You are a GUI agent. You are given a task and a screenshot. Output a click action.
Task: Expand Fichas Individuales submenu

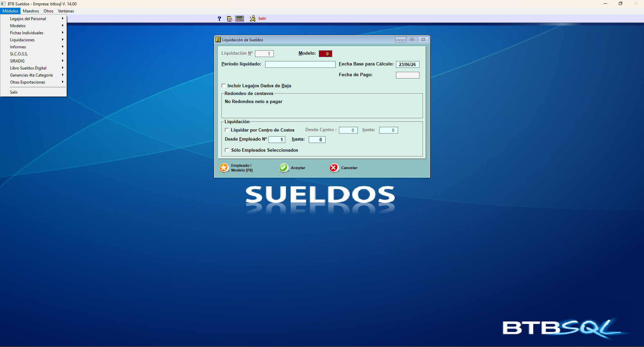33,33
